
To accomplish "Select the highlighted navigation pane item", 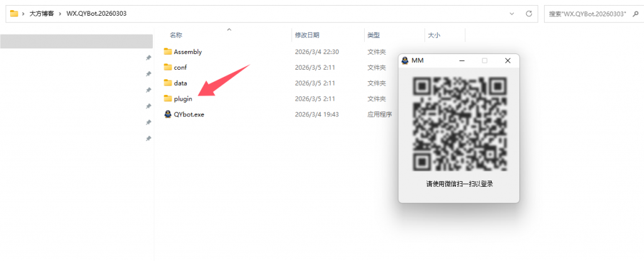I will [76, 42].
